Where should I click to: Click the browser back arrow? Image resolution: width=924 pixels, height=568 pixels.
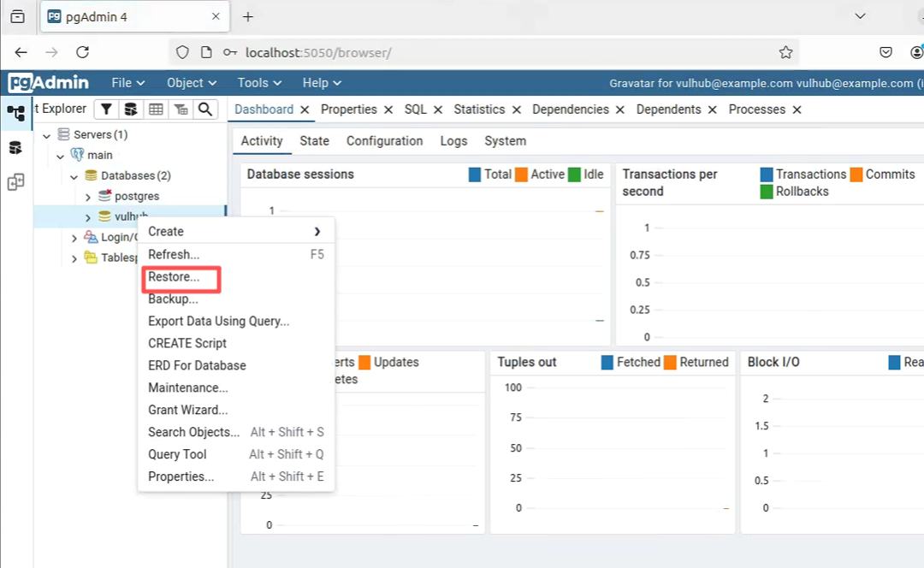(21, 52)
